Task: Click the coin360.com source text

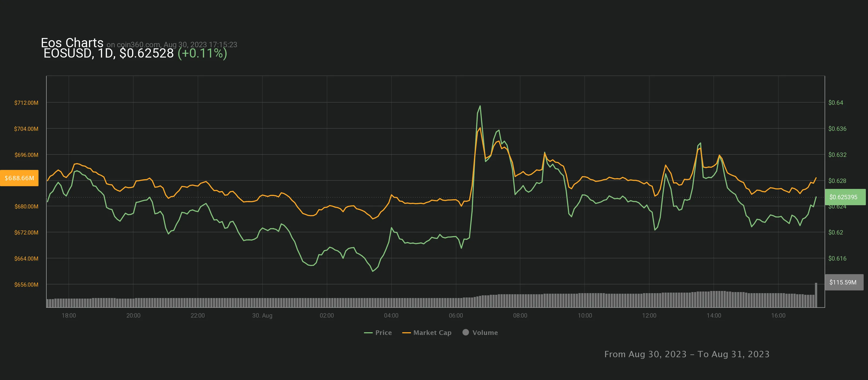Action: (138, 45)
